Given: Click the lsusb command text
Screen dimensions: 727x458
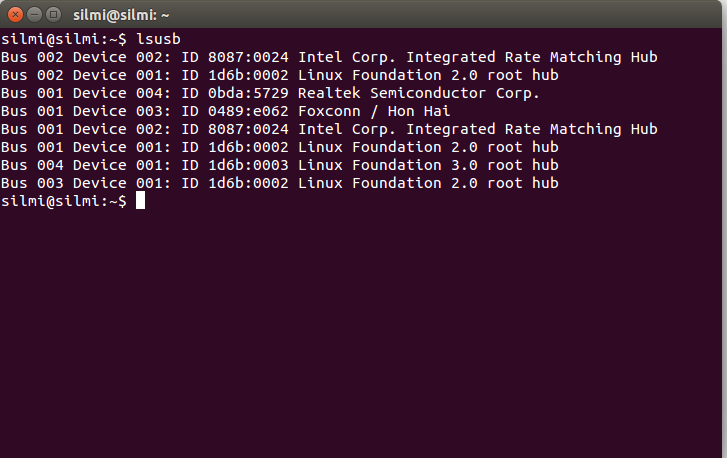Looking at the screenshot, I should (x=158, y=39).
